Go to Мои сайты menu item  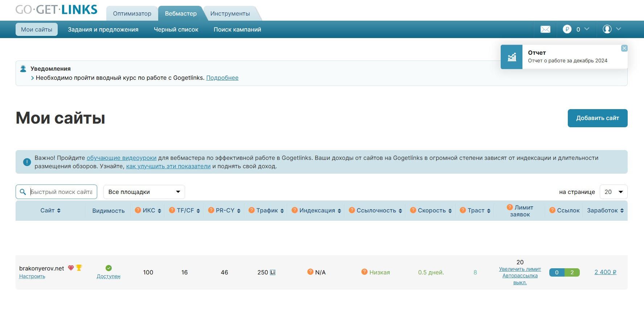37,29
